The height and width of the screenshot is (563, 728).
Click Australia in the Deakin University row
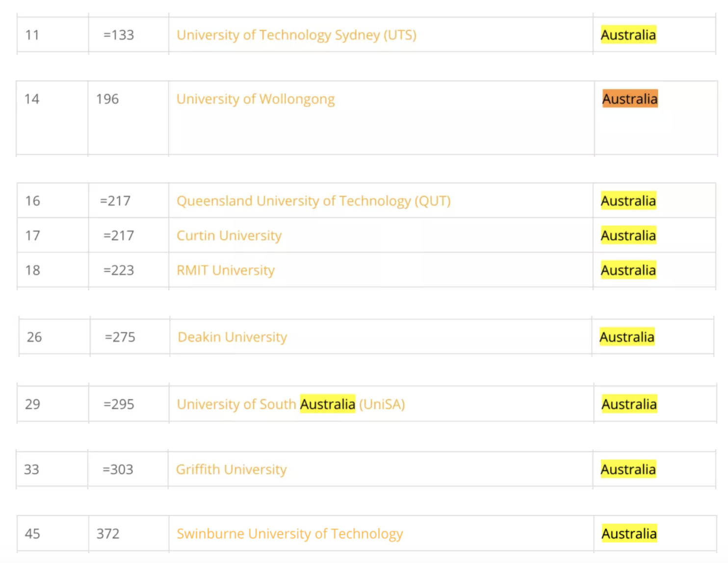(627, 337)
